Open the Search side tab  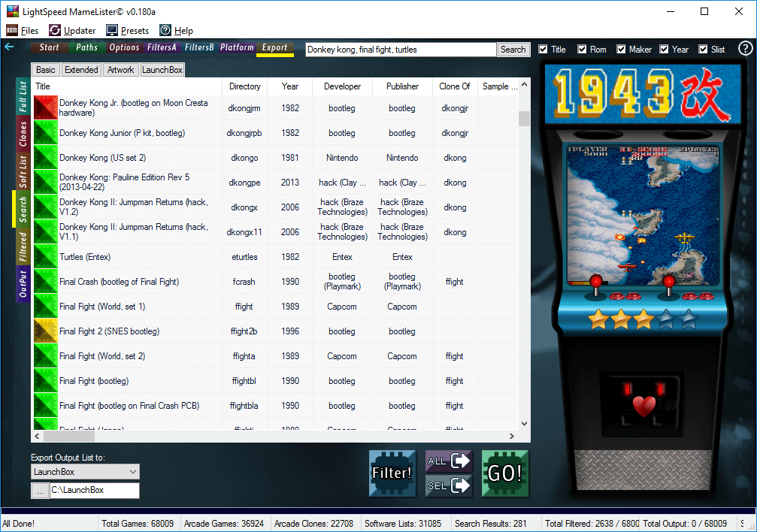[23, 209]
